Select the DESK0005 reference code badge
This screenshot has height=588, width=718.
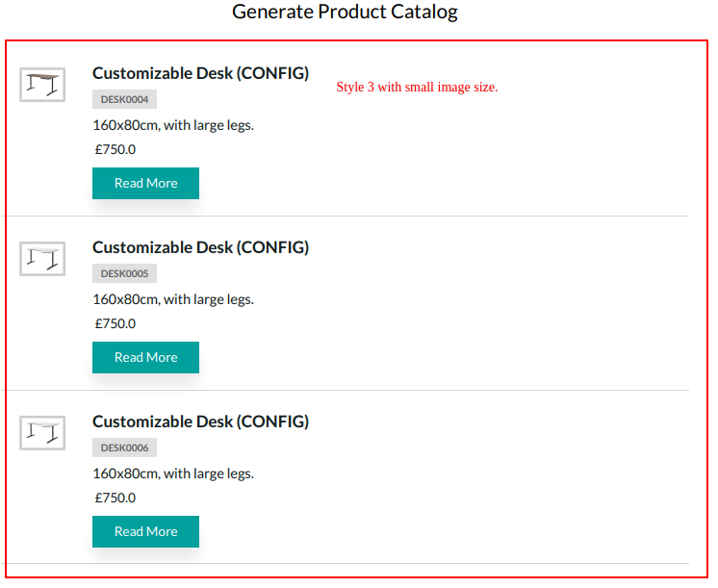pos(124,273)
